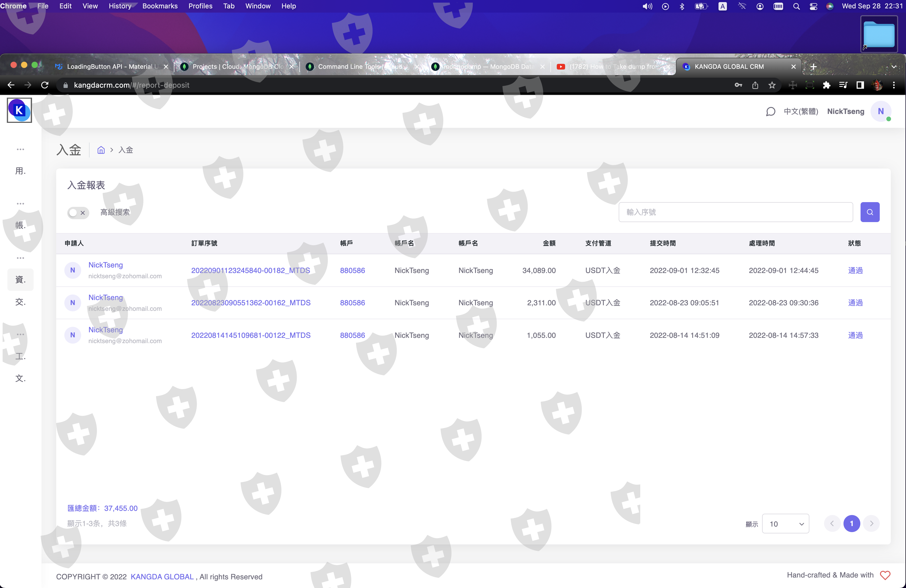Click the KANGDA K logo
906x588 pixels.
[x=19, y=110]
